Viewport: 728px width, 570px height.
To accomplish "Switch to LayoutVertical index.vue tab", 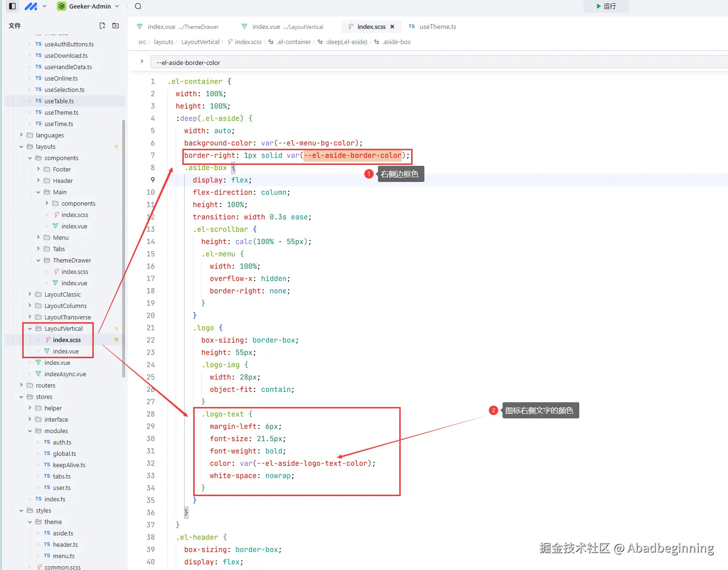I will pos(282,27).
